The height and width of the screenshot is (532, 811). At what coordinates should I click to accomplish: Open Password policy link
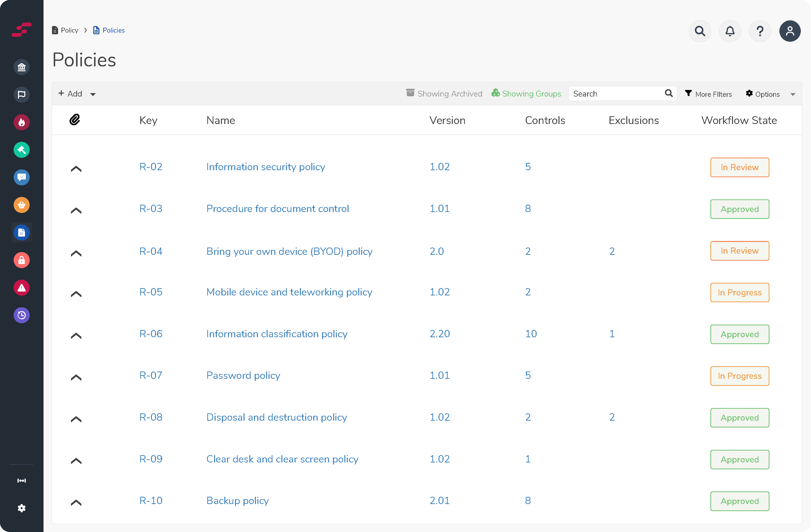pyautogui.click(x=243, y=375)
